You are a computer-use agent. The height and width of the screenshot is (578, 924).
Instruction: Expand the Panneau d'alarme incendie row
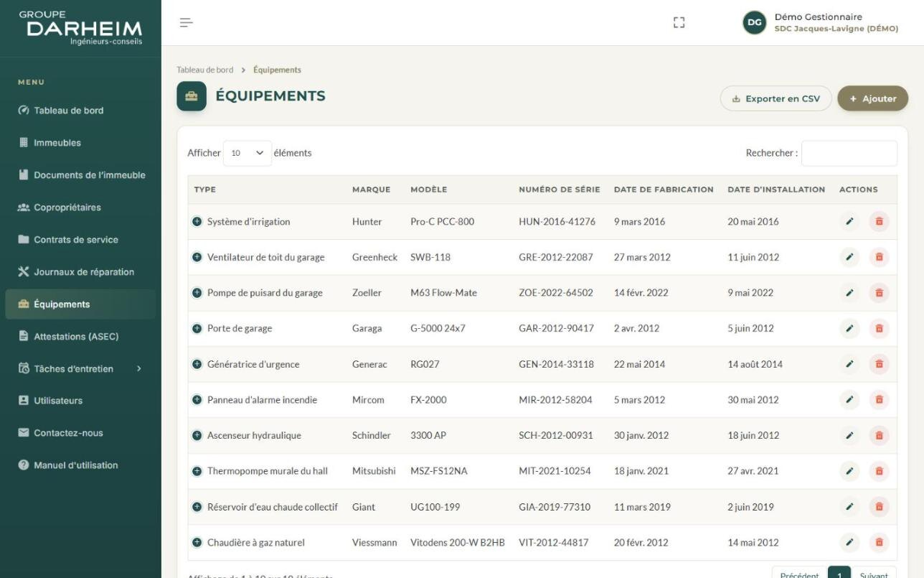(197, 400)
